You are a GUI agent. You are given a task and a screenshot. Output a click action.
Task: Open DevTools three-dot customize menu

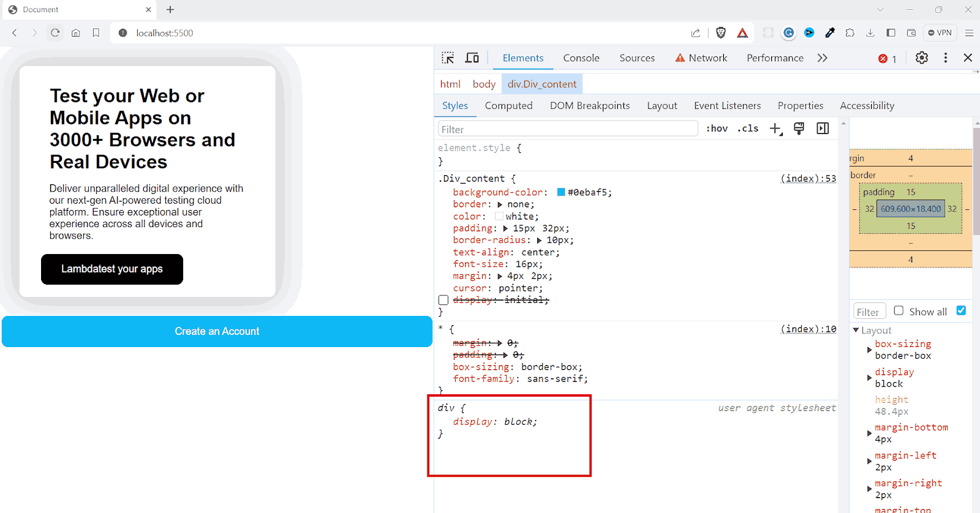946,58
